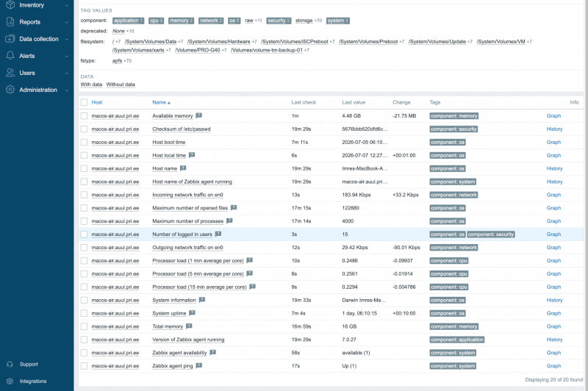Open Graph for Available memory
Screen dimensions: 588x391
click(553, 116)
